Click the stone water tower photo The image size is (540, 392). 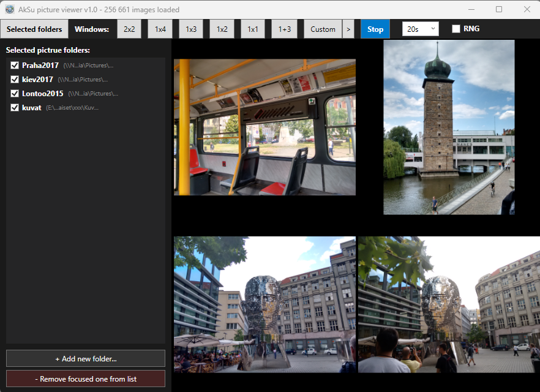[449, 127]
